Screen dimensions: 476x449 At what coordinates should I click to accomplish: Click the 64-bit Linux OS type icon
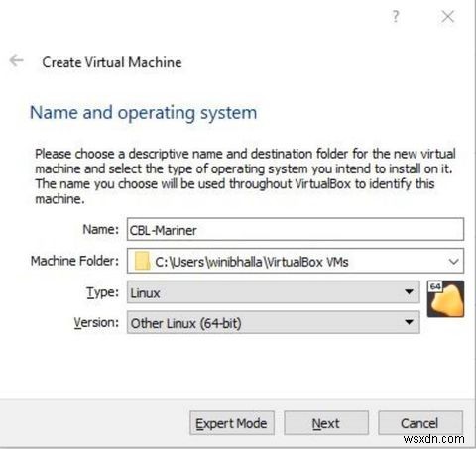tap(445, 298)
